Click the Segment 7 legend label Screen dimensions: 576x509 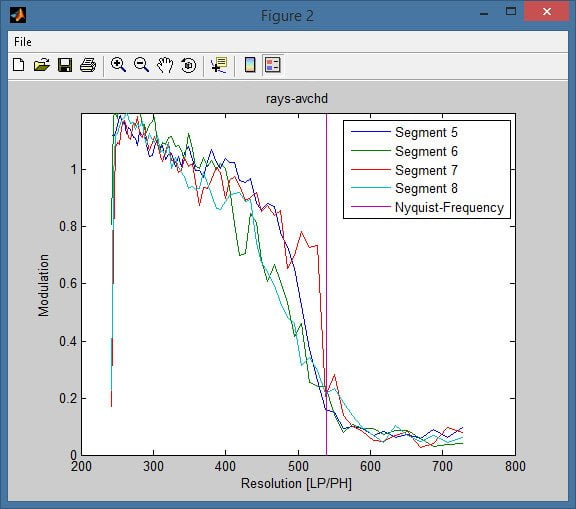coord(426,170)
